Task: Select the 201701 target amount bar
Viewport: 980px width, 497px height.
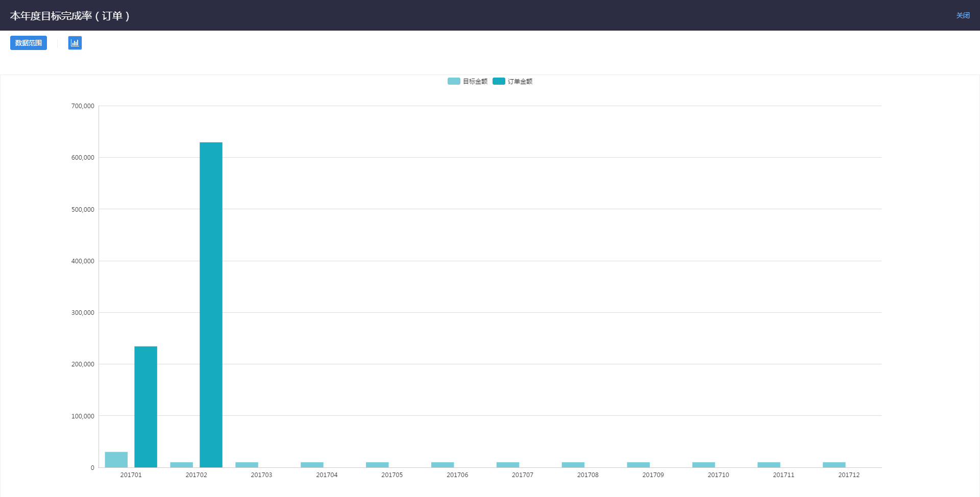Action: pos(116,460)
